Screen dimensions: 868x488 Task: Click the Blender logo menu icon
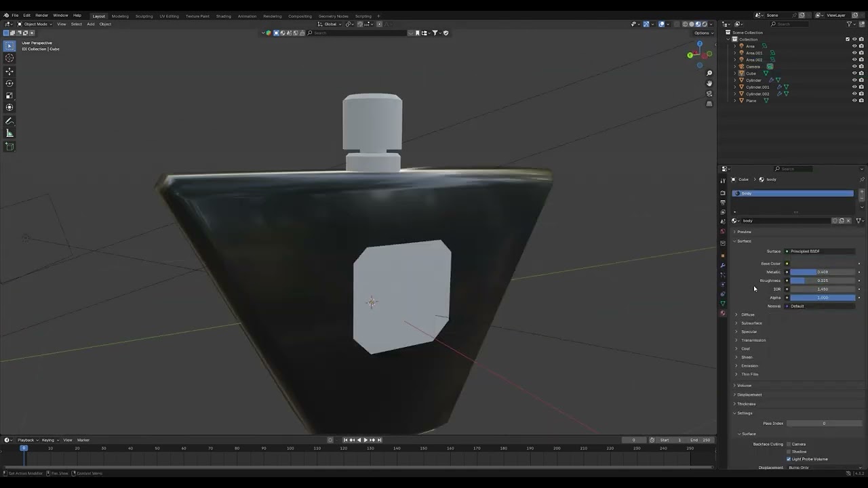pos(6,15)
